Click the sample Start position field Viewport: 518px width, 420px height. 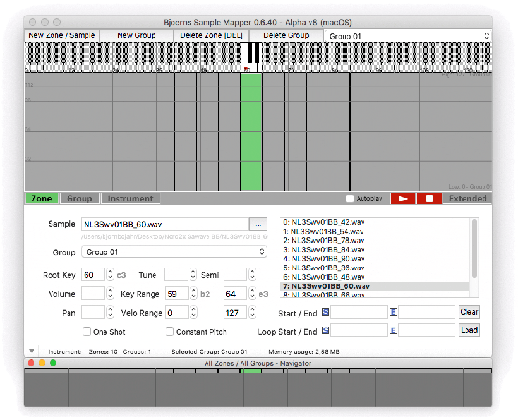(359, 312)
